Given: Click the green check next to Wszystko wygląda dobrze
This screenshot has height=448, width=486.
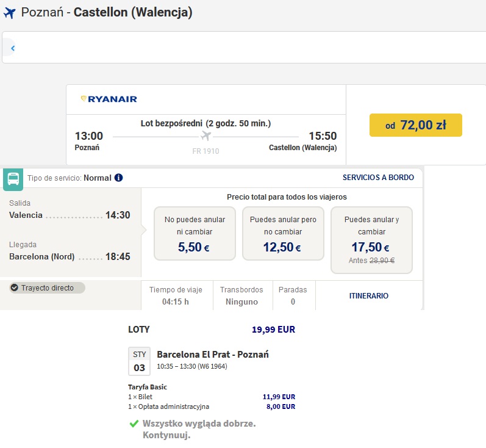Looking at the screenshot, I should point(134,424).
